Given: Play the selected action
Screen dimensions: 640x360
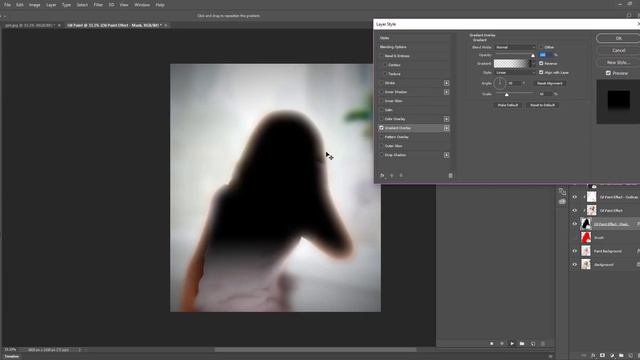Looking at the screenshot, I should 512,344.
